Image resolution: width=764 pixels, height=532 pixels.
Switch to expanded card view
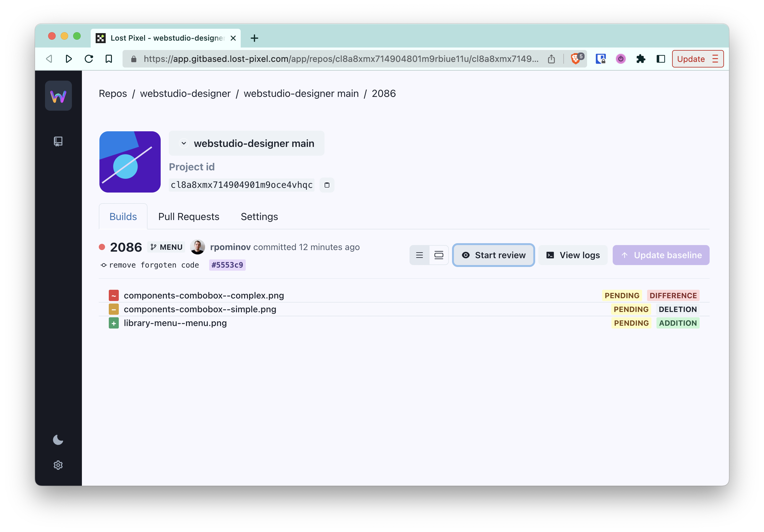click(439, 255)
